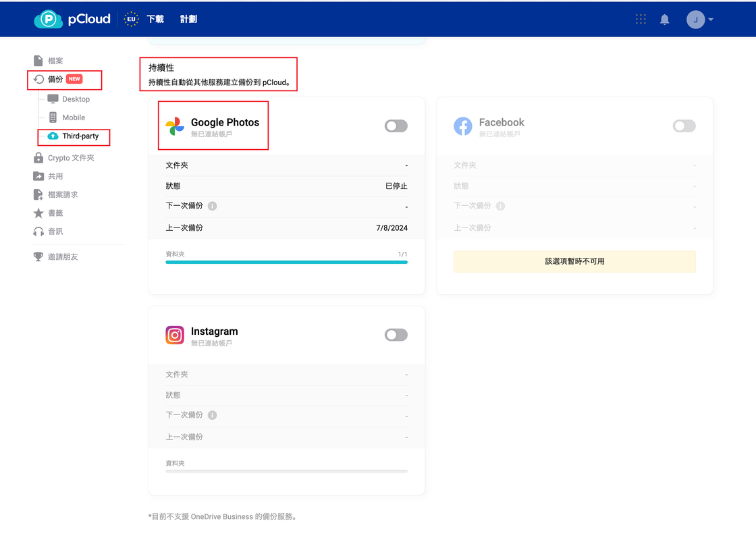756x540 pixels.
Task: Click 無已連結帳戶 under Google Photos
Action: [211, 134]
